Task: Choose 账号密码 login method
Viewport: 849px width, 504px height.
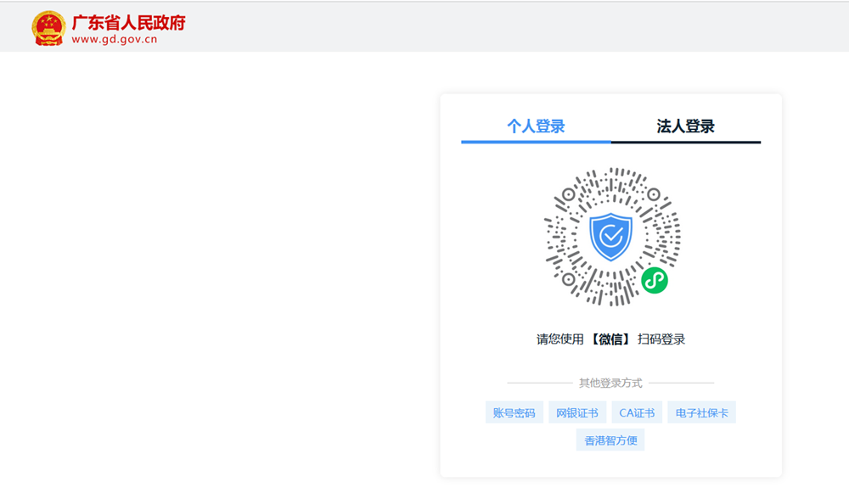Action: tap(514, 413)
